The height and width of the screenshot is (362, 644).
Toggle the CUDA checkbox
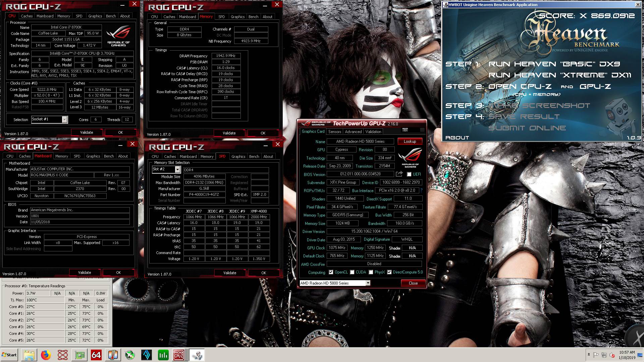[x=352, y=272]
